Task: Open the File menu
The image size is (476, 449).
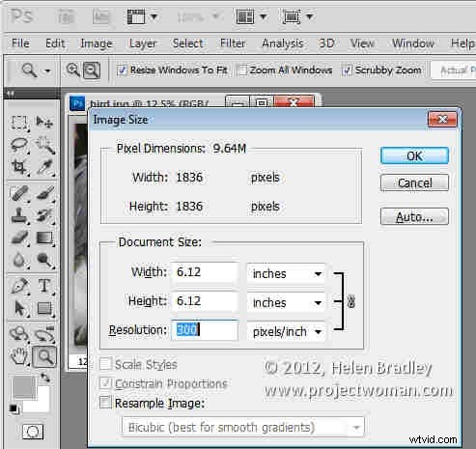Action: pos(20,43)
